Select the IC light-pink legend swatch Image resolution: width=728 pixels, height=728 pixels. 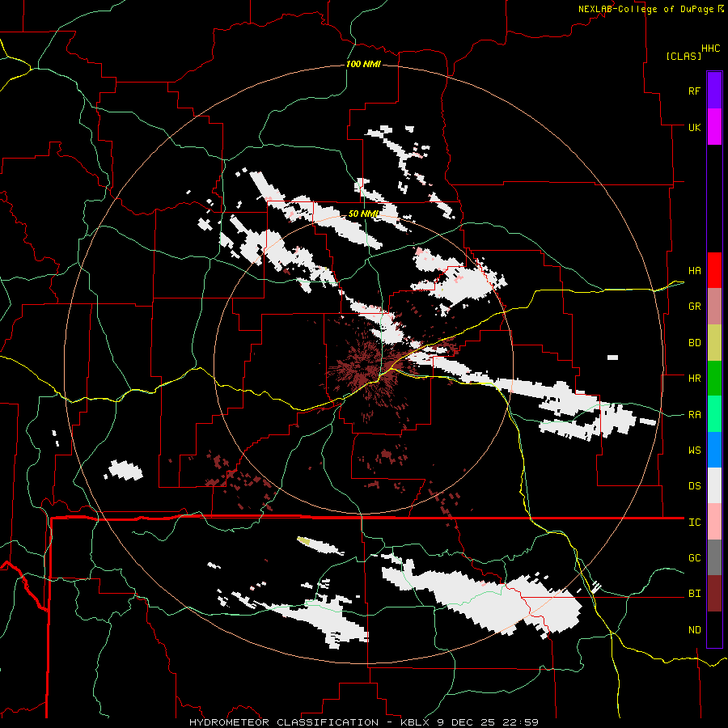714,522
